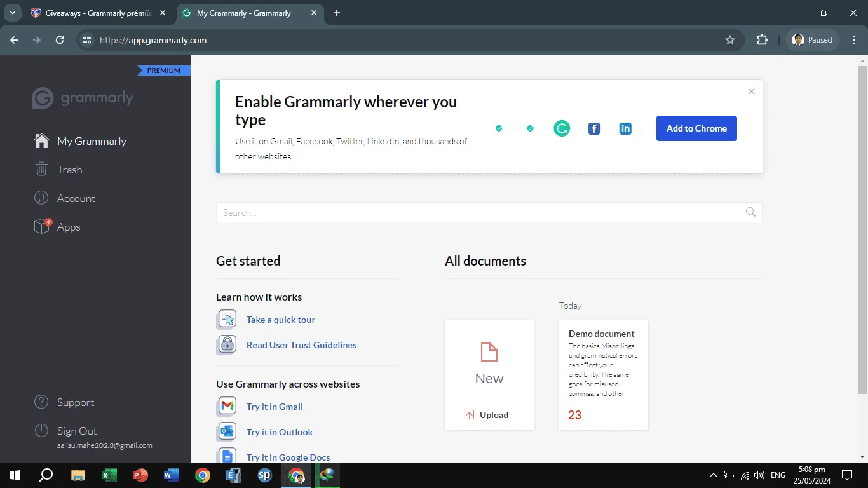
Task: Click the User Trust Guidelines lock icon
Action: tap(227, 344)
